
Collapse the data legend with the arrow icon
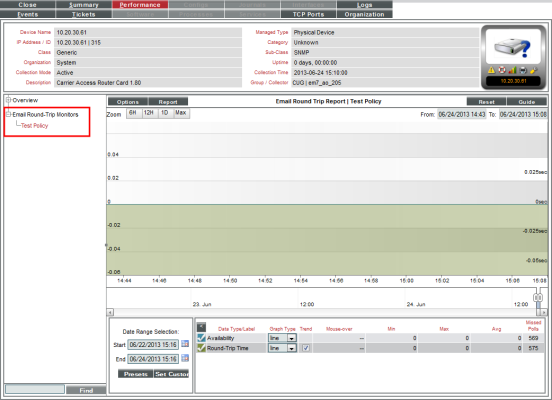(x=201, y=327)
